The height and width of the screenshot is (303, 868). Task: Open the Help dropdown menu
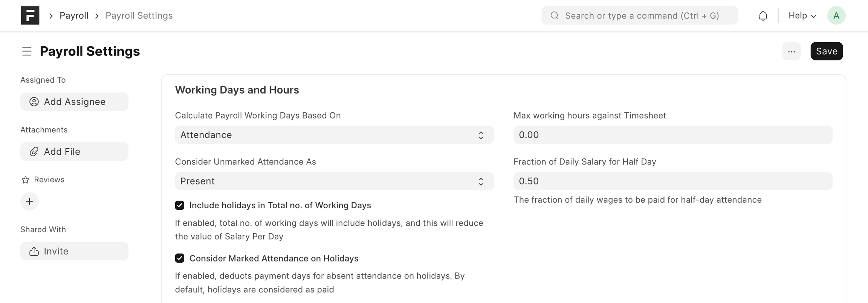802,15
